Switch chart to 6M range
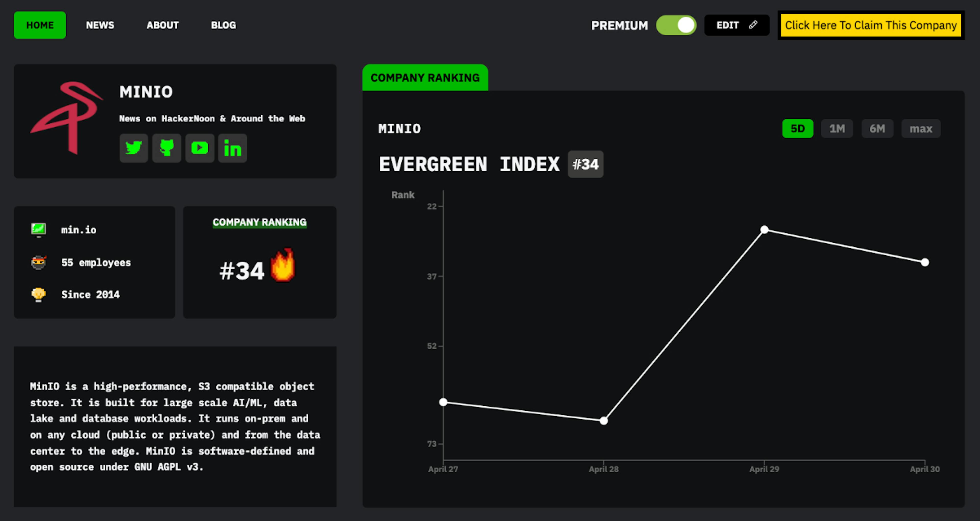The width and height of the screenshot is (980, 521). (877, 129)
